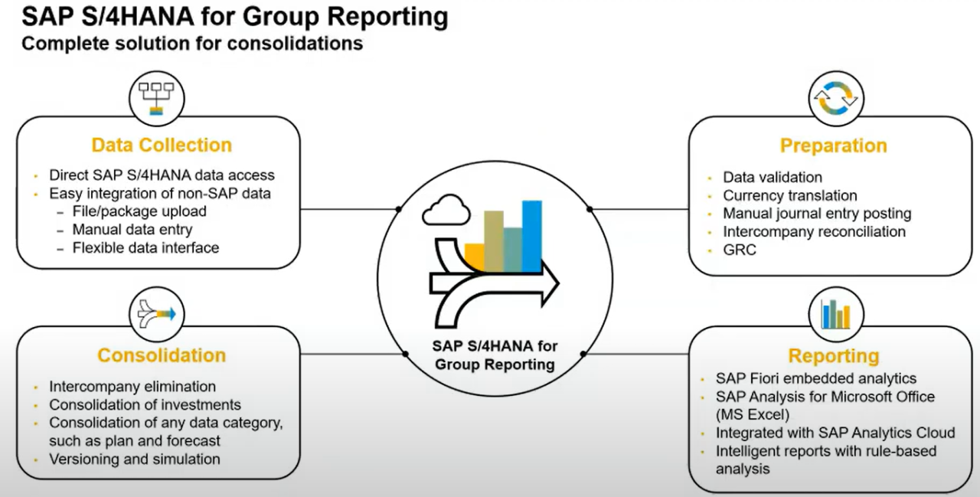The image size is (980, 497).
Task: Click subtitle Complete solution for consolidations
Action: click(x=192, y=44)
